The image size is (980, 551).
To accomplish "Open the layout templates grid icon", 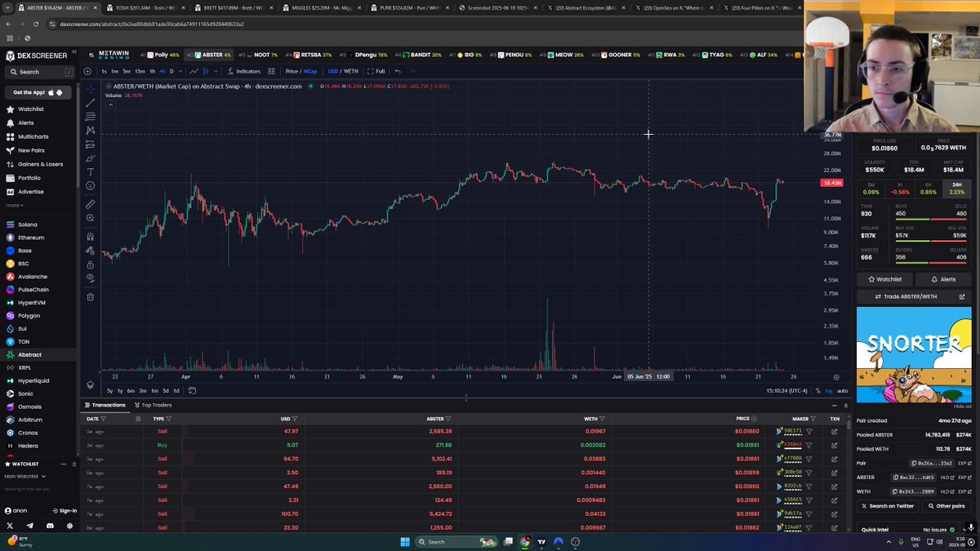I will click(271, 71).
